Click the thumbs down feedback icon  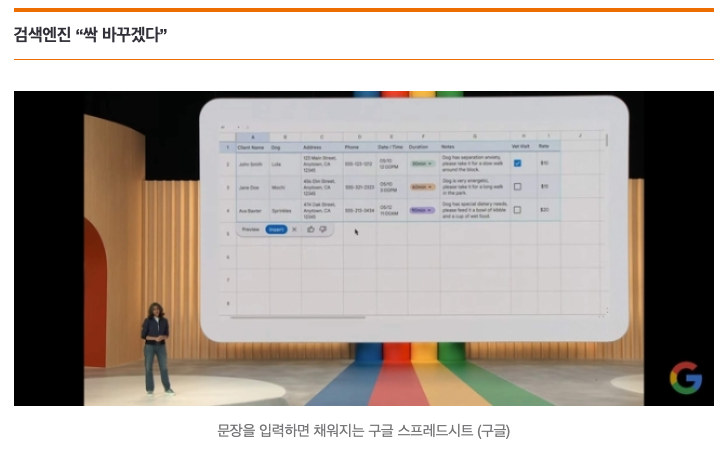point(323,229)
